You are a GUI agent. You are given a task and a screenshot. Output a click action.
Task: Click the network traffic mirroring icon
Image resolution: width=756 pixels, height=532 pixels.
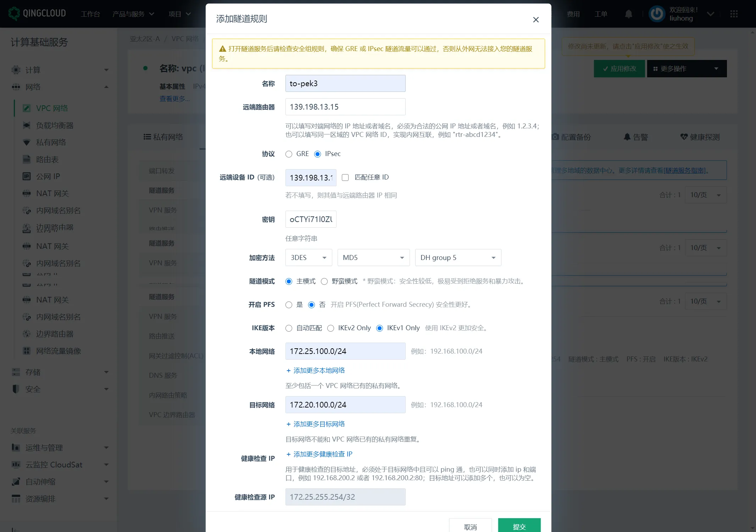(27, 351)
